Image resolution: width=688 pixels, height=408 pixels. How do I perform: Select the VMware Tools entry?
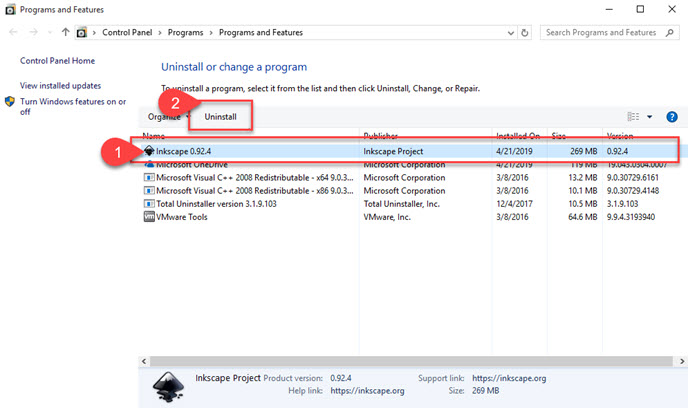[x=182, y=217]
